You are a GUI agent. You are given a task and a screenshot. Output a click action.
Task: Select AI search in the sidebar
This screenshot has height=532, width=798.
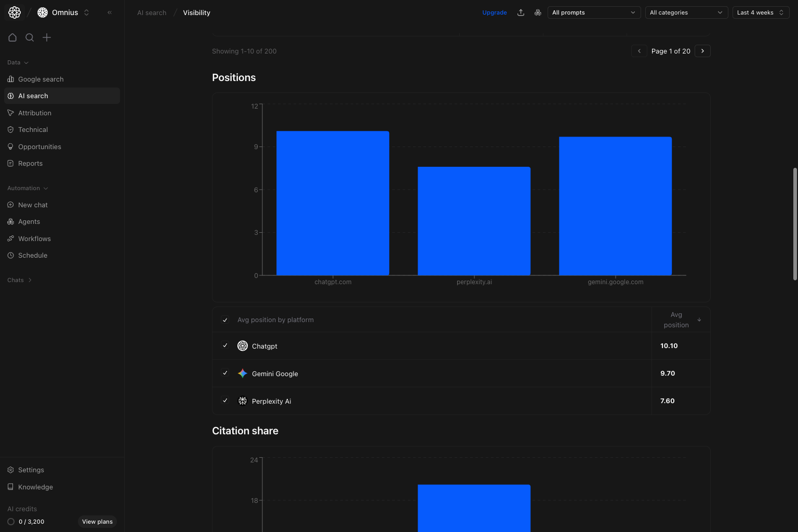click(x=33, y=96)
